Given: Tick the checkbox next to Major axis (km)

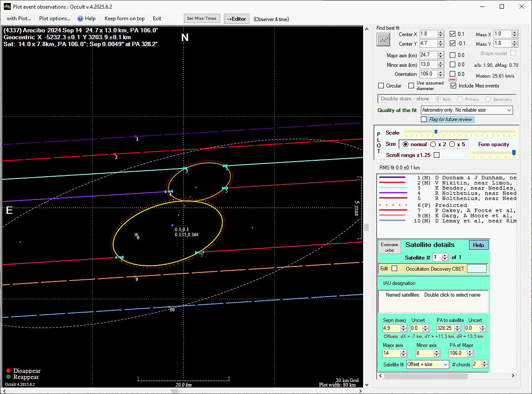Looking at the screenshot, I should [453, 55].
